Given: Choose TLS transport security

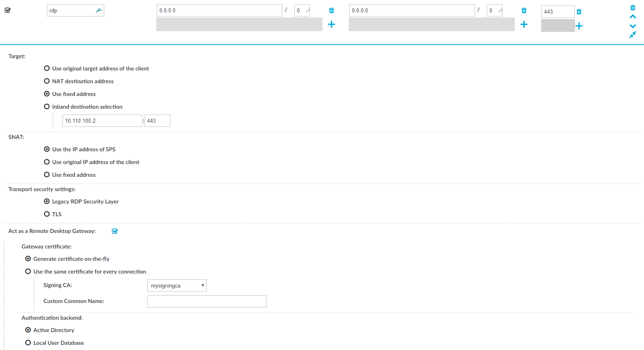Looking at the screenshot, I should point(47,214).
